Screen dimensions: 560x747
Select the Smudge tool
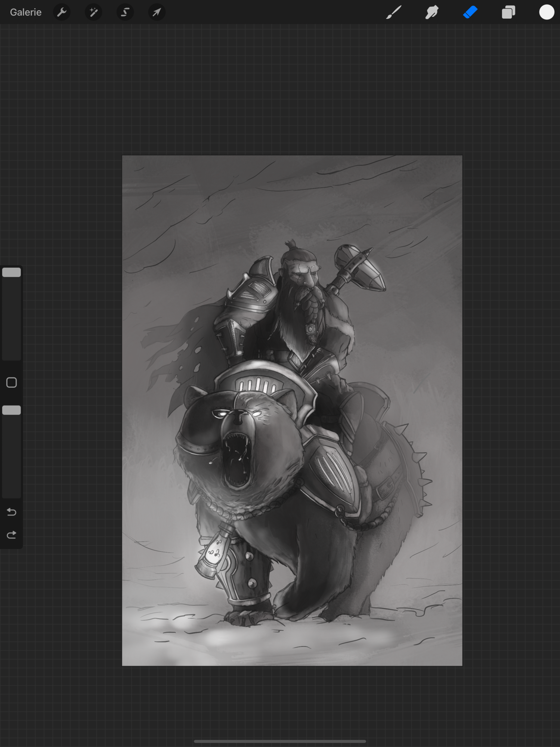[432, 12]
